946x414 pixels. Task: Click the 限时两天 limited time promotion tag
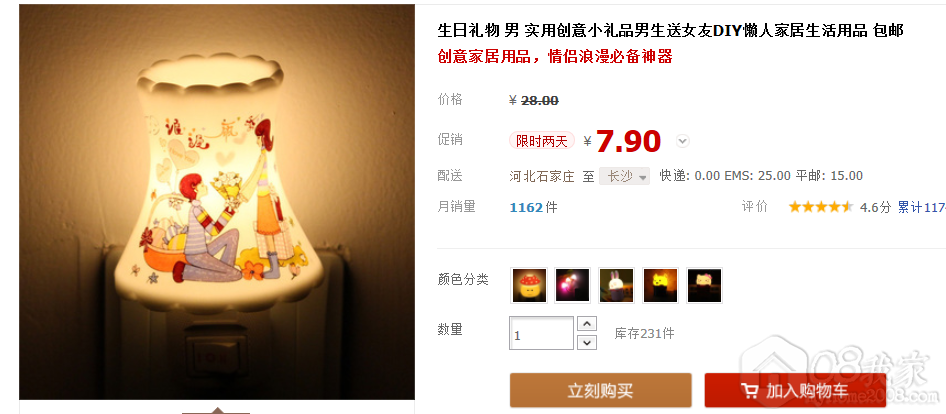click(542, 141)
